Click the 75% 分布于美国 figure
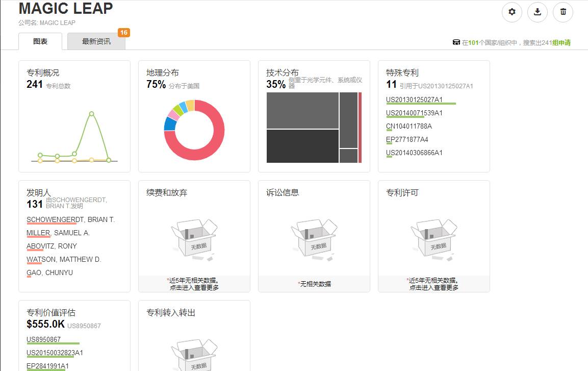Viewport: 588px width, 371px height. pos(156,84)
